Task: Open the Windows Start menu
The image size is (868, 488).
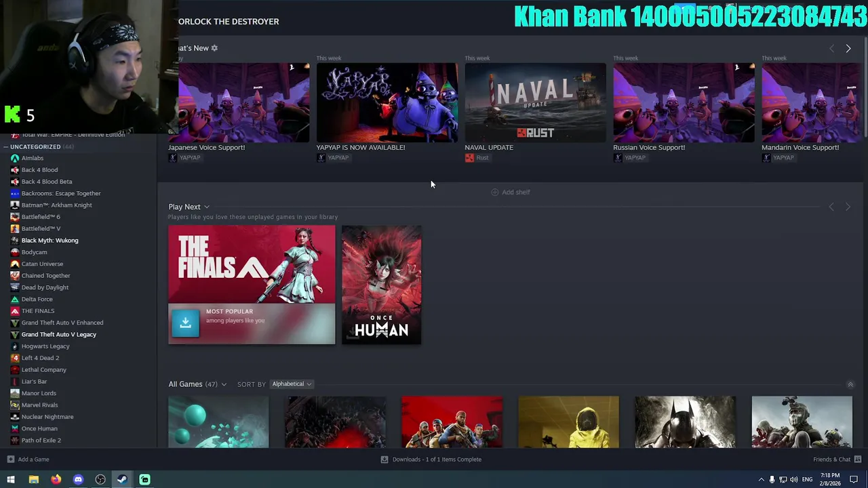Action: tap(11, 480)
